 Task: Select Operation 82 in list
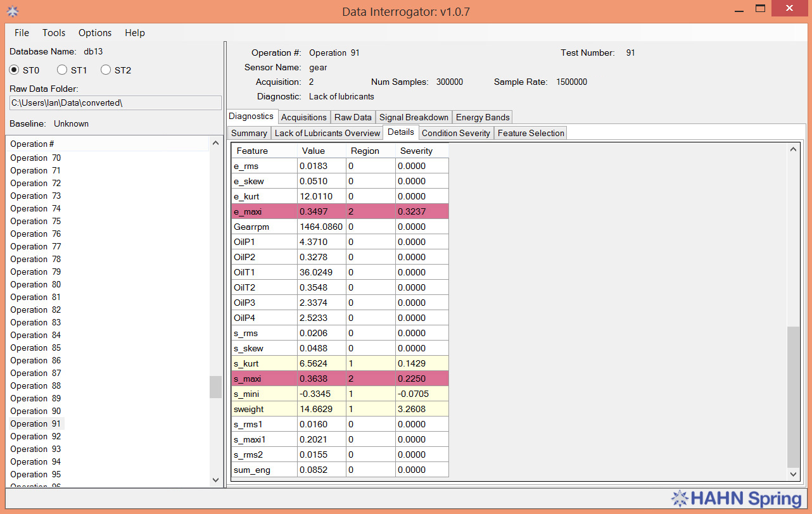pyautogui.click(x=35, y=310)
